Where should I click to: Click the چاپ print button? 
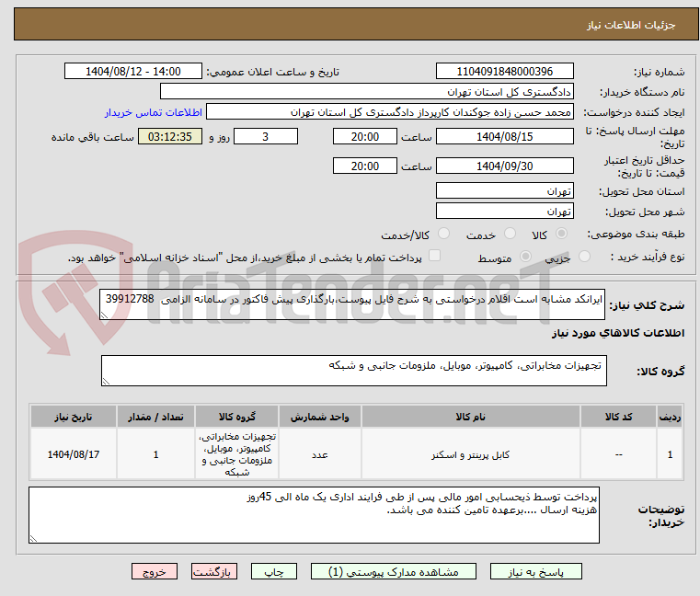[x=274, y=571]
